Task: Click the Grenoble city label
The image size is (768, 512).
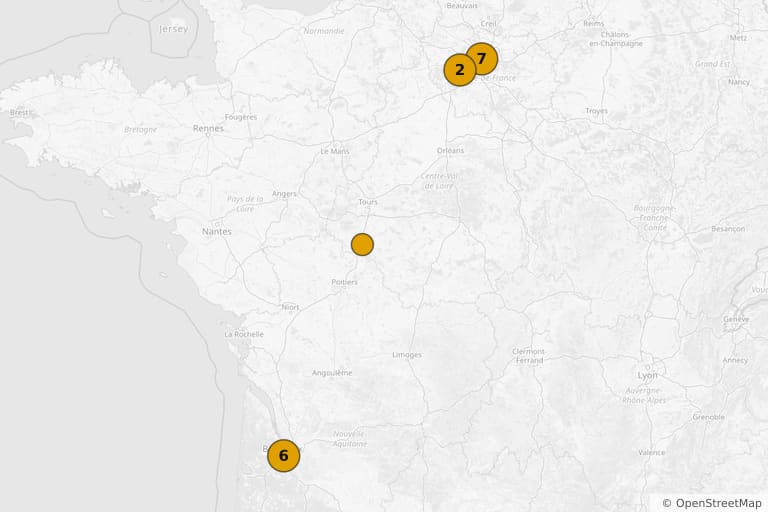Action: (x=708, y=417)
